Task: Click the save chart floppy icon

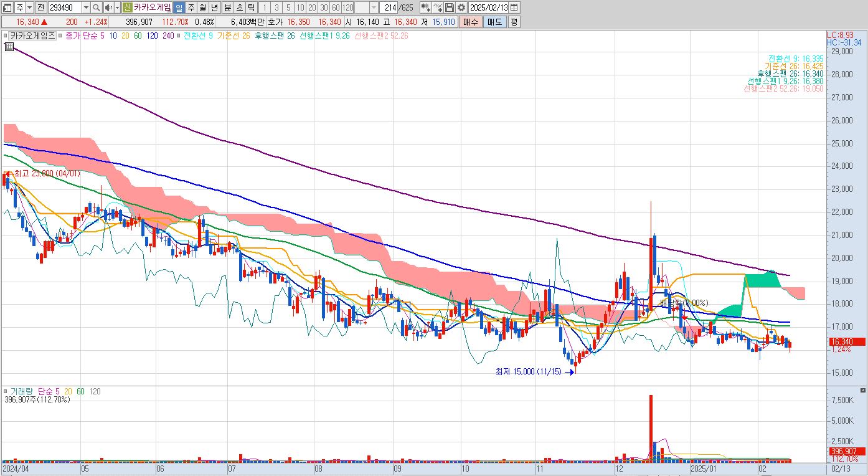Action: point(449,7)
